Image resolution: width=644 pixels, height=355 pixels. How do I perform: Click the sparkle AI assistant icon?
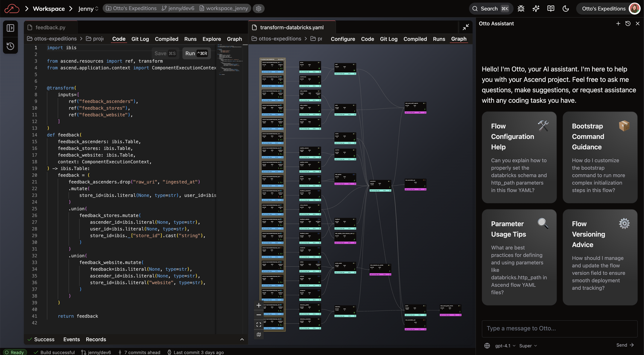click(x=536, y=9)
